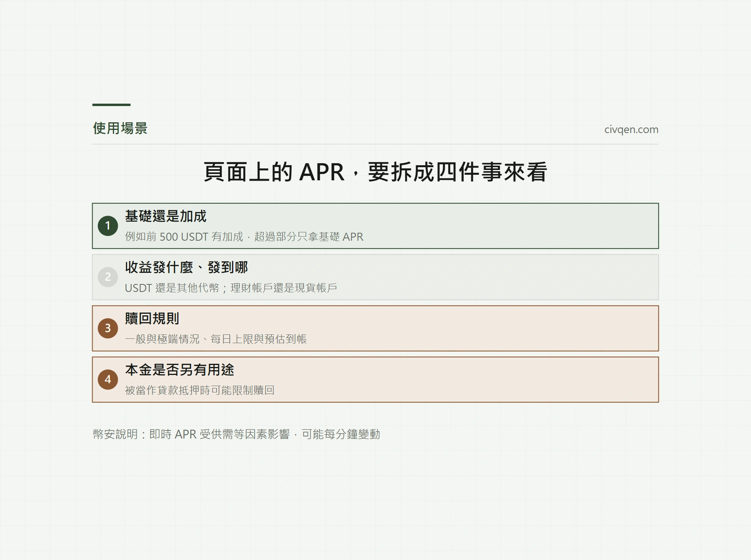Click the civqen.com link

(631, 129)
